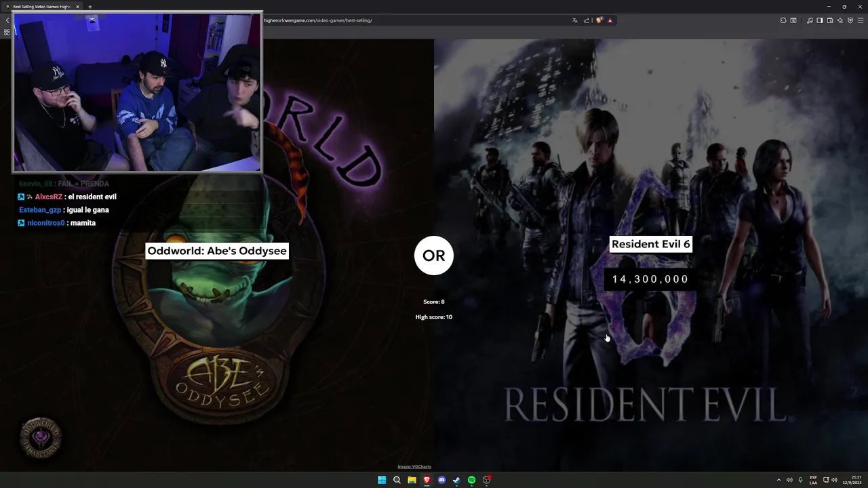Screen dimensions: 868x488
Task: Go back with the browser back arrow
Action: click(7, 20)
